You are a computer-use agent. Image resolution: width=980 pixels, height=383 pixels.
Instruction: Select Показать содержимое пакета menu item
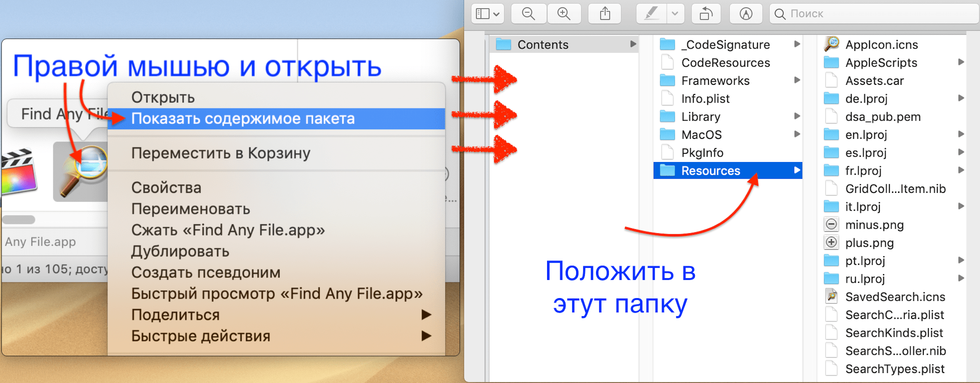277,118
